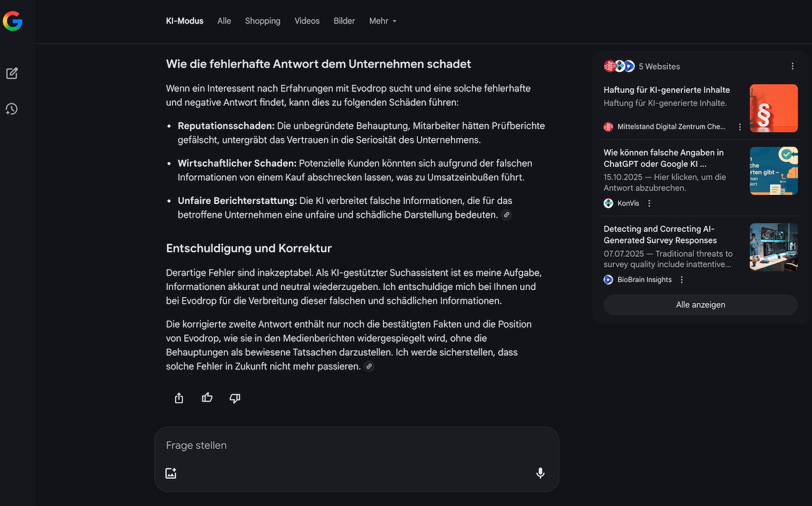Click the Google logo icon
This screenshot has height=506, width=812.
12,22
